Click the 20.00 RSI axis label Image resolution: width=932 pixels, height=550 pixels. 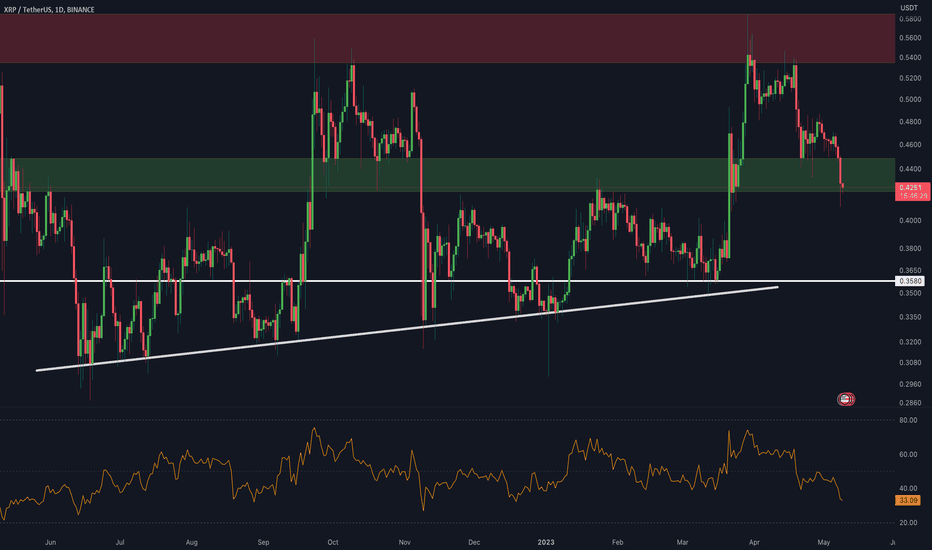pyautogui.click(x=908, y=523)
